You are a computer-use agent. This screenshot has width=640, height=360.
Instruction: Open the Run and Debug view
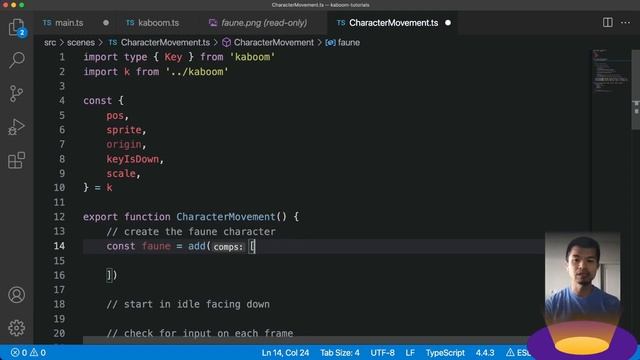pos(17,127)
